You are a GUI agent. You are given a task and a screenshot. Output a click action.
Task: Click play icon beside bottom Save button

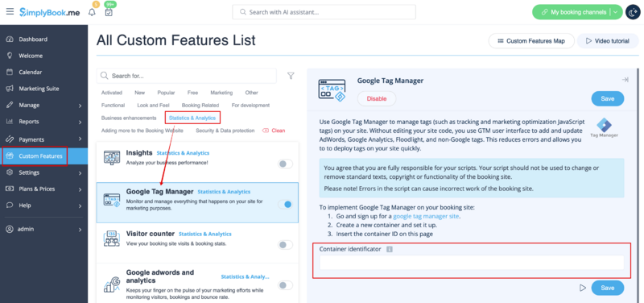pos(582,288)
